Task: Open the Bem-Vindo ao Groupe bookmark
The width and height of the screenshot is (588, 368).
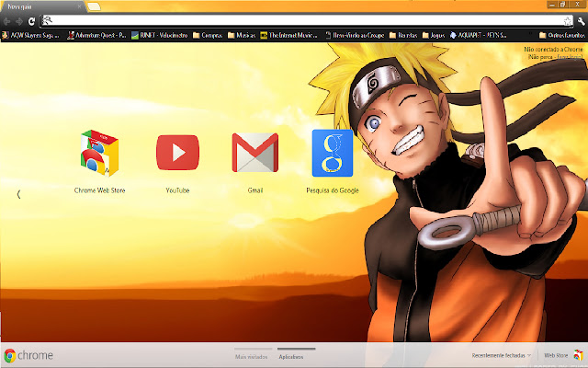Action: click(x=355, y=35)
